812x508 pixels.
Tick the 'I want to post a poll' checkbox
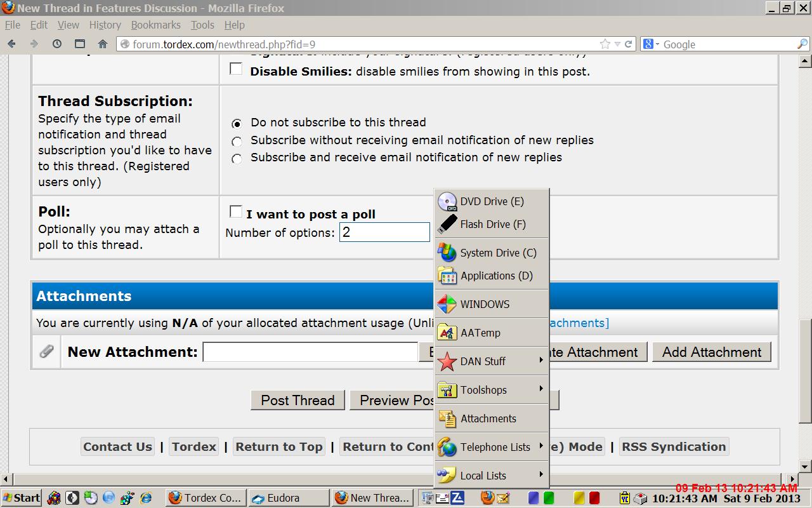pyautogui.click(x=235, y=211)
